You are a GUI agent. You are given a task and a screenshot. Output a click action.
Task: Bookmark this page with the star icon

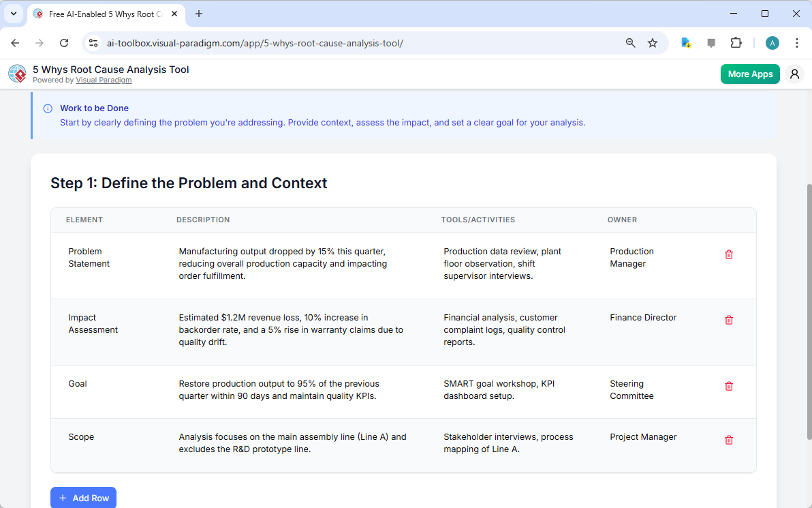pyautogui.click(x=653, y=42)
